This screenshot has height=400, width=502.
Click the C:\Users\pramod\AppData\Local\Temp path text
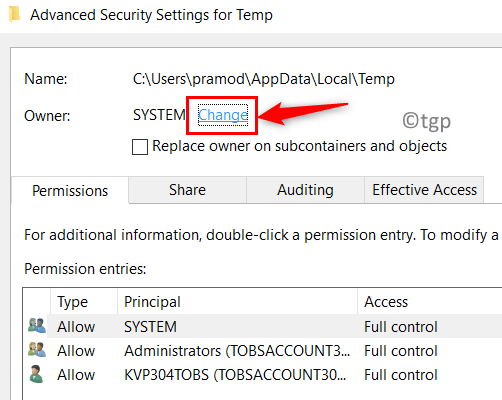click(x=264, y=79)
